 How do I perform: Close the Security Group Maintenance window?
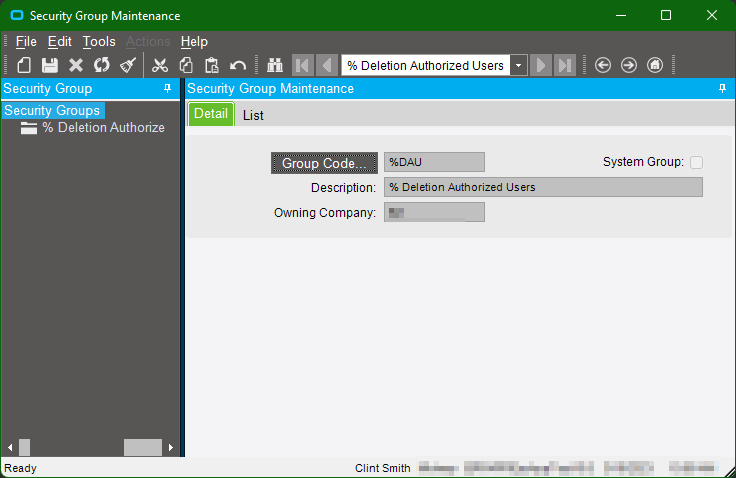(712, 15)
